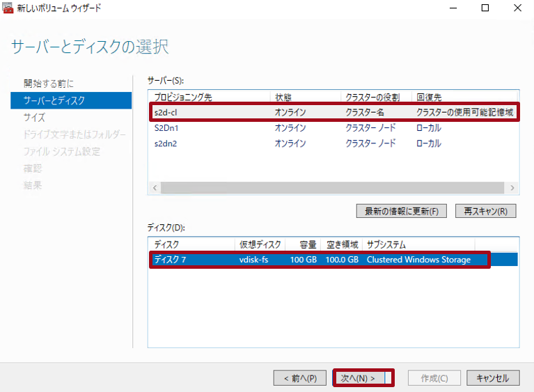Click right arrow of server list scrollbar

(x=512, y=188)
